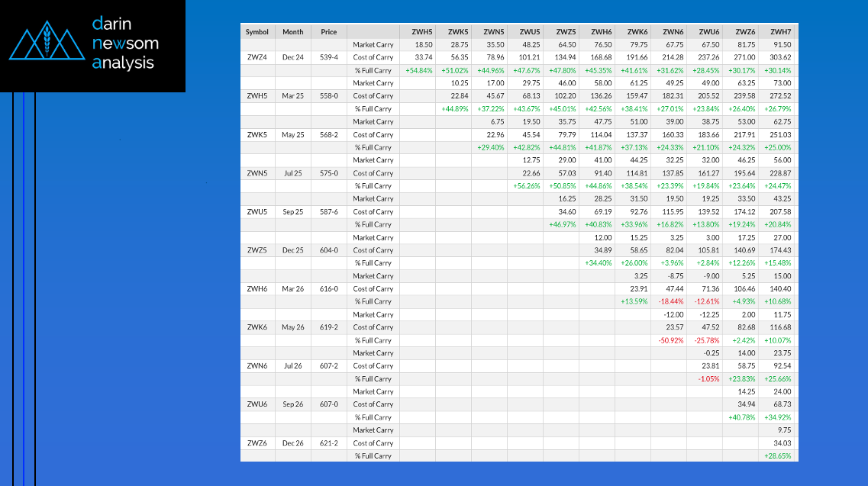Screen dimensions: 868x486
Task: Click the ZWN5 symbol in the first column
Action: pos(257,173)
